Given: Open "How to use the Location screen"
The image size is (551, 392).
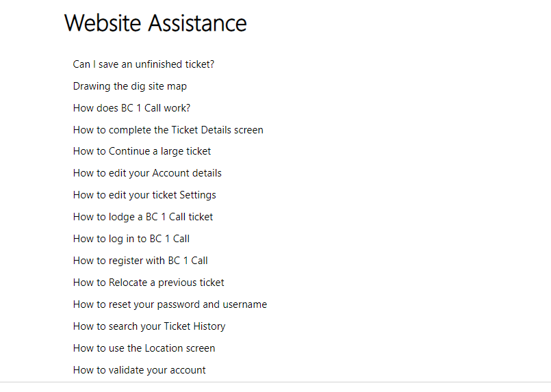Looking at the screenshot, I should [144, 348].
